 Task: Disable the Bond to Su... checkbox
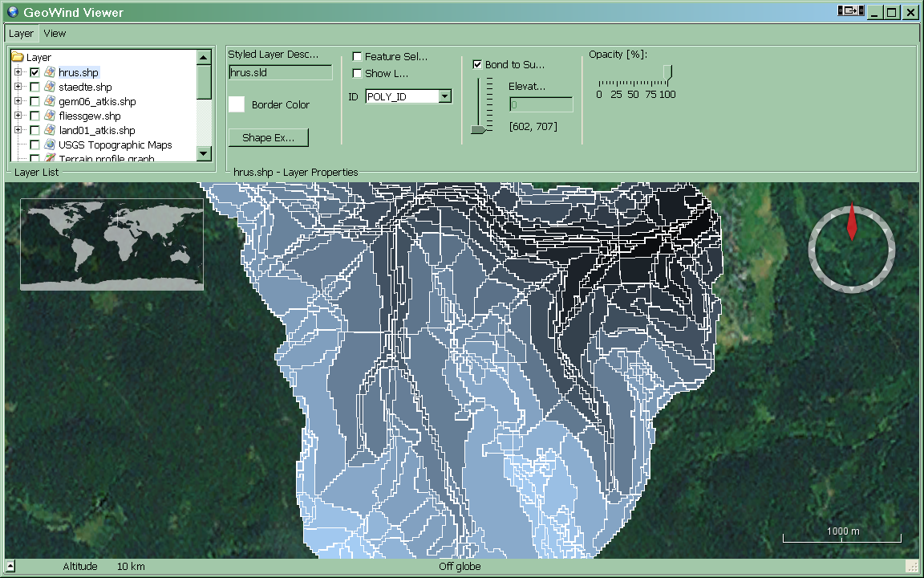(478, 64)
